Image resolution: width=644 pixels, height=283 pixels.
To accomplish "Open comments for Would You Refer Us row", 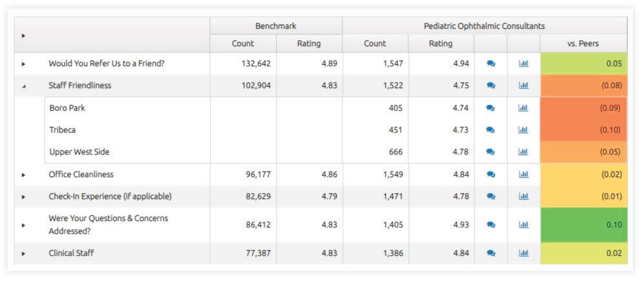I will tap(491, 64).
